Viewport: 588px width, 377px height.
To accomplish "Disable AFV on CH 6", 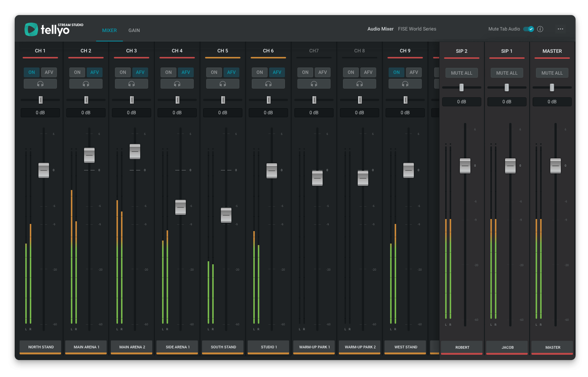I will point(277,72).
